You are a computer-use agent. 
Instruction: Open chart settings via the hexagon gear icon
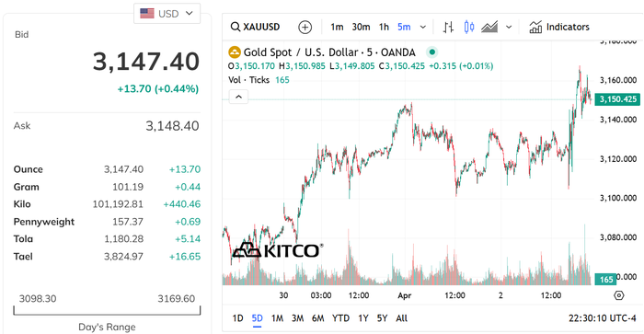coord(619,295)
